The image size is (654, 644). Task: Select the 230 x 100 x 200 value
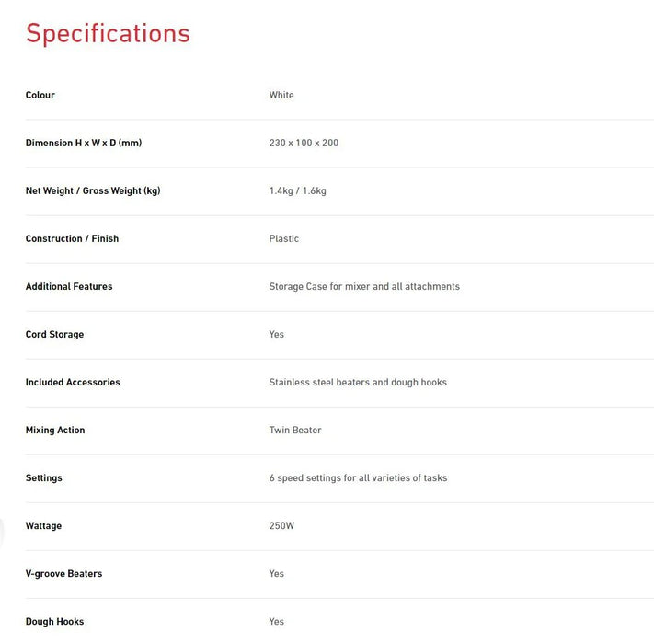(304, 144)
